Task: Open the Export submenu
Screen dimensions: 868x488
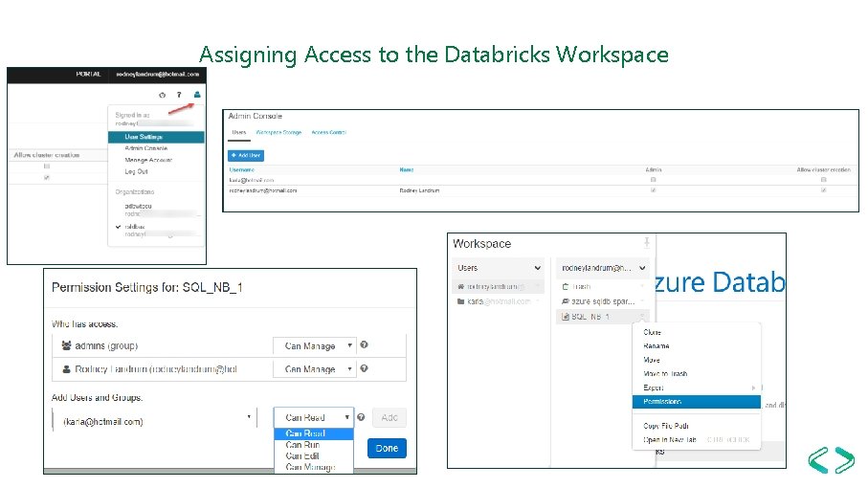Action: (x=697, y=388)
